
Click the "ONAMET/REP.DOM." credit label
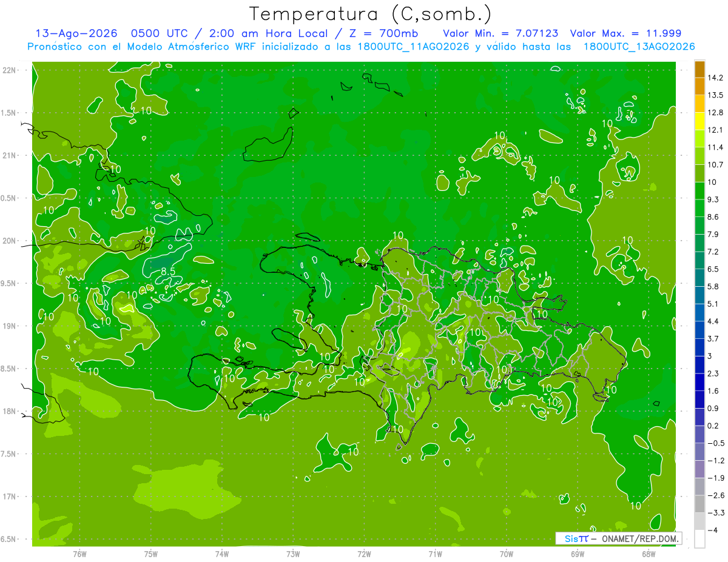click(641, 538)
